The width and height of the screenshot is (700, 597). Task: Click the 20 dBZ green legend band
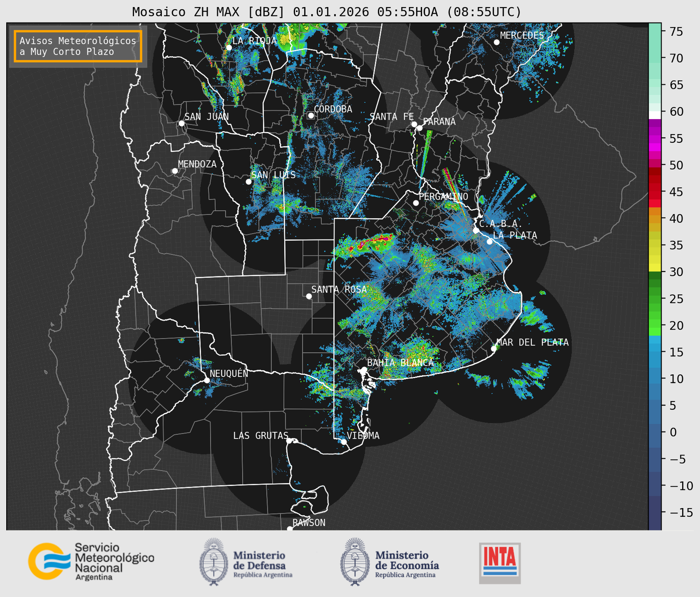[655, 328]
